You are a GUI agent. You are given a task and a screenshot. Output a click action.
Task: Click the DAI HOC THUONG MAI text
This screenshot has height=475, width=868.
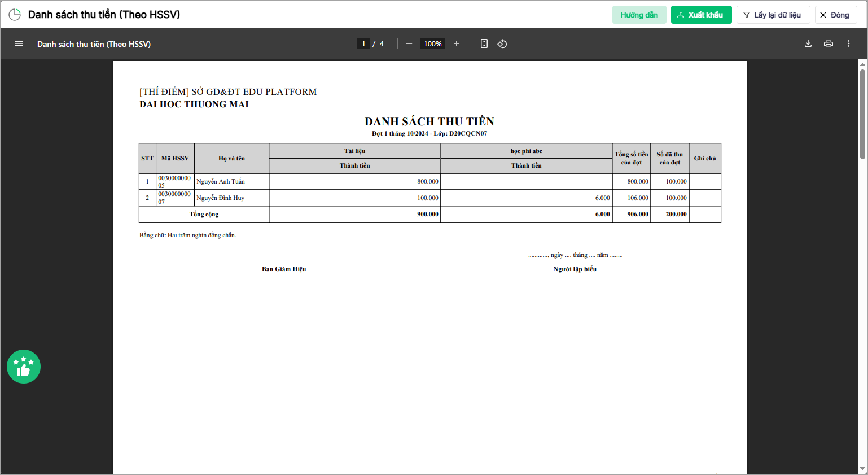coord(194,104)
